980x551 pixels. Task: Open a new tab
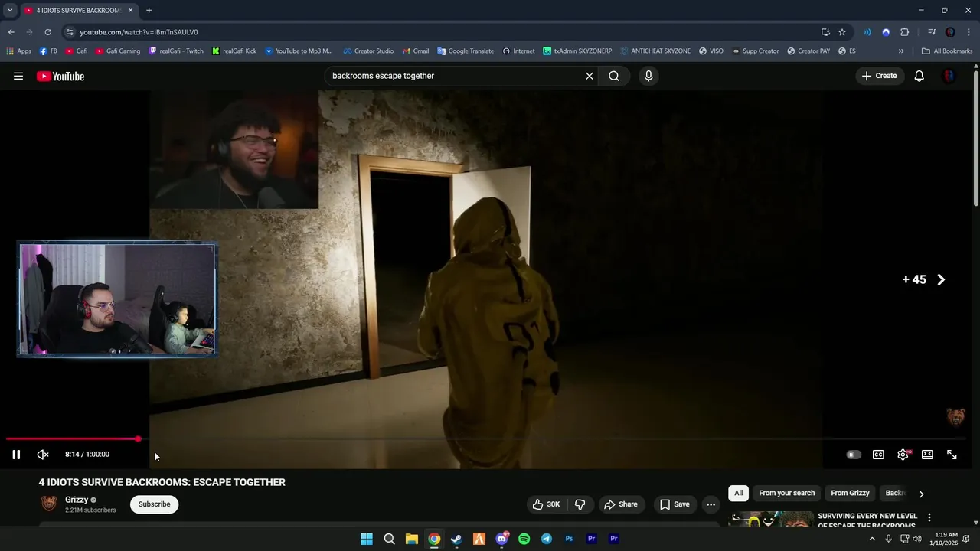point(149,10)
